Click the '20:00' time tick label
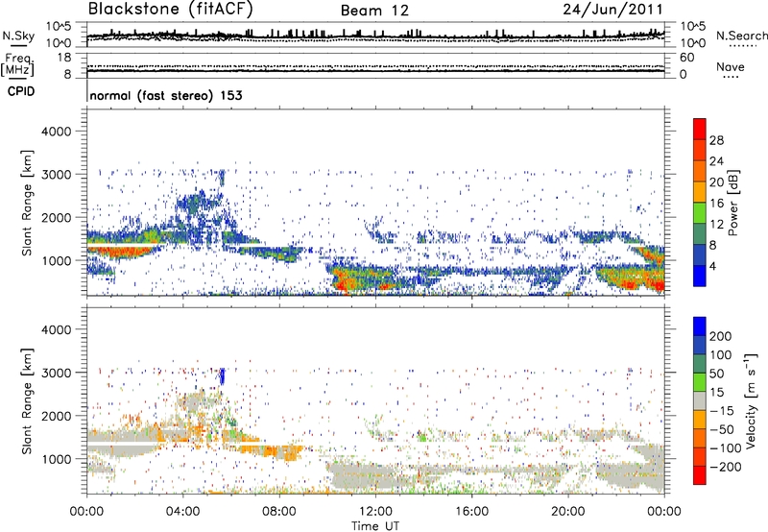This screenshot has height=532, width=768. coord(567,512)
